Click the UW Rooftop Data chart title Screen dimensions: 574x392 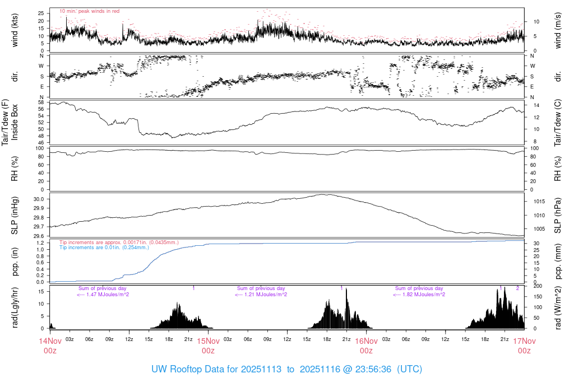(286, 370)
